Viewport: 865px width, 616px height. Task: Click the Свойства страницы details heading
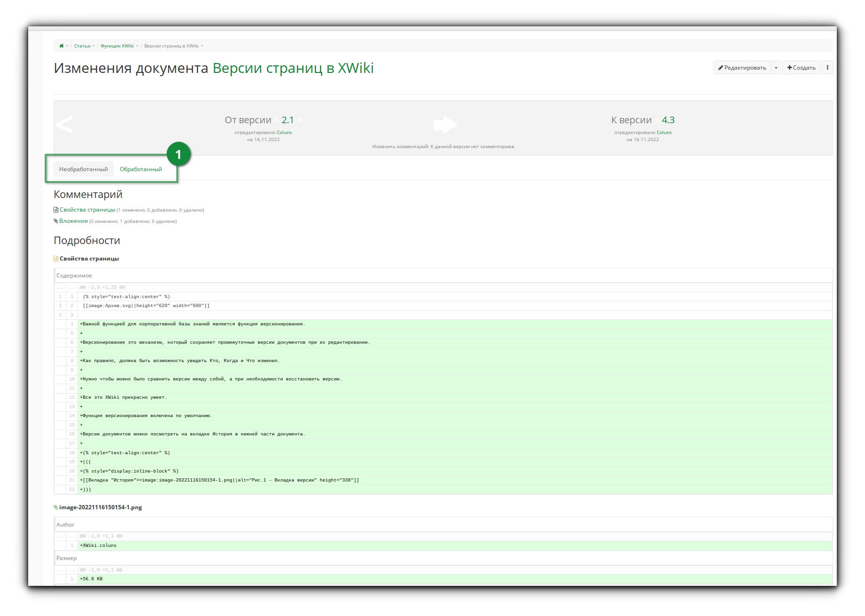[x=89, y=259]
